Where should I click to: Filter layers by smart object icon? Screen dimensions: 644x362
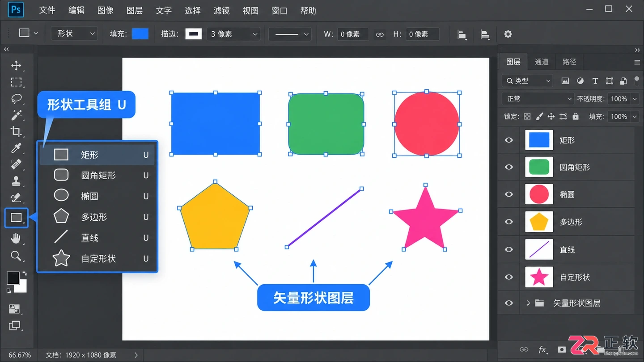point(623,81)
